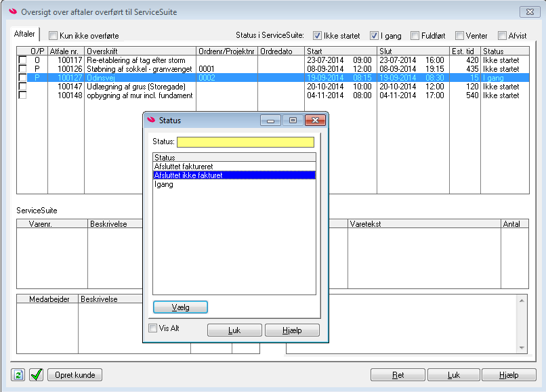Click Luk in the main window
The width and height of the screenshot is (546, 392).
click(454, 375)
